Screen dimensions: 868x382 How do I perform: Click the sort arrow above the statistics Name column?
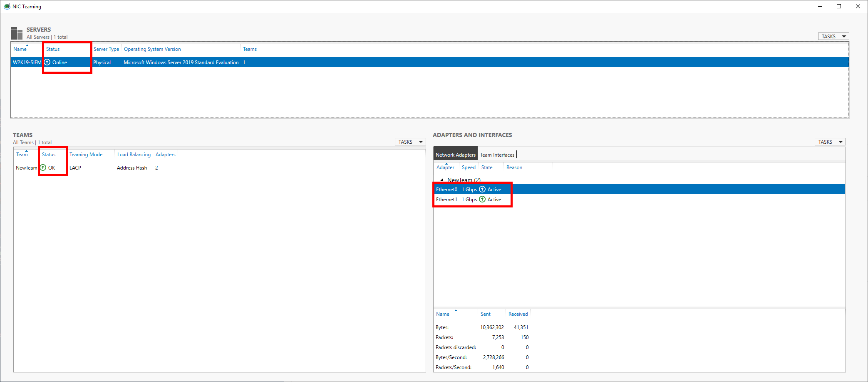pyautogui.click(x=456, y=311)
